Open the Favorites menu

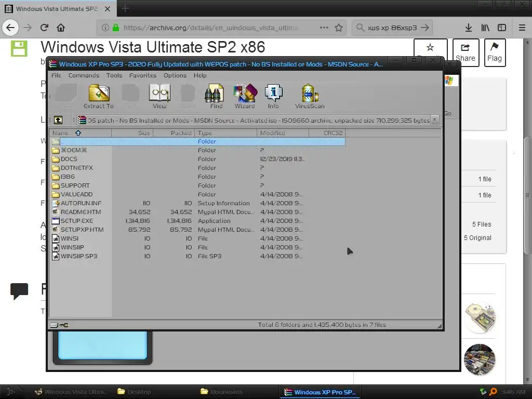click(143, 75)
